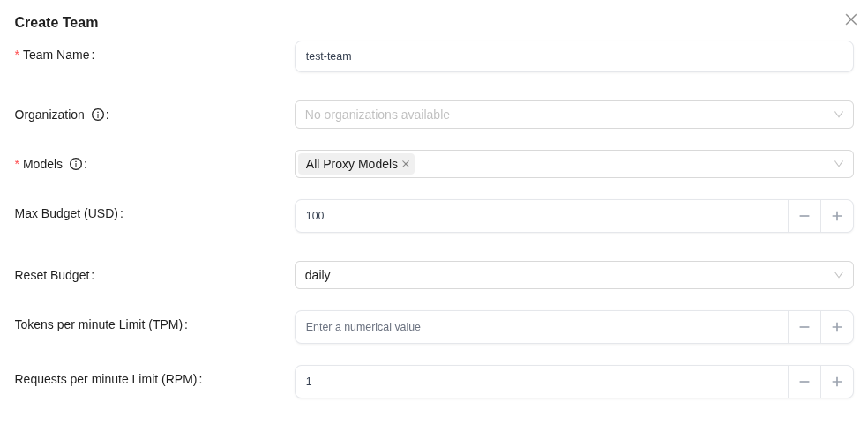Click the Max Budget input containing 100
Screen dimensions: 868x424
pos(542,216)
